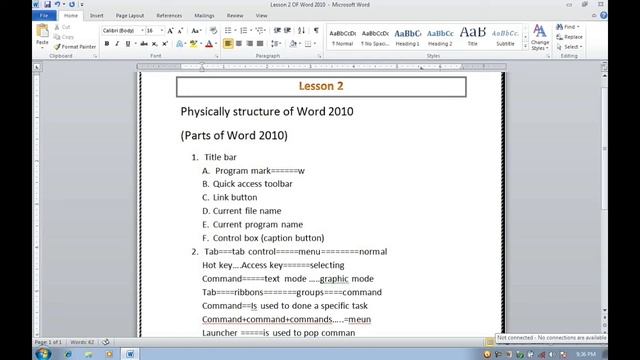640x360 pixels.
Task: Open the Windows Start orb
Action: click(x=43, y=353)
